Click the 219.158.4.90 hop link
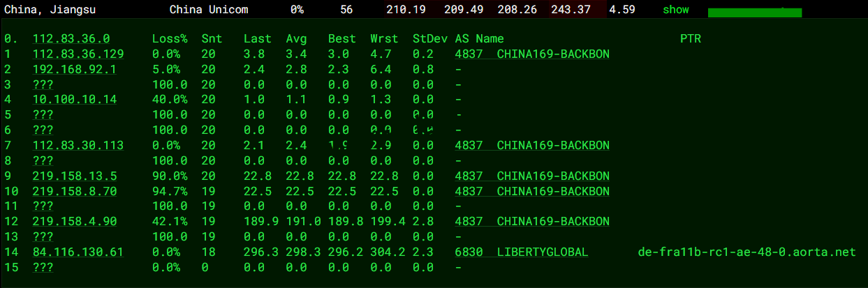Screen dimensions: 868x288 click(x=74, y=221)
